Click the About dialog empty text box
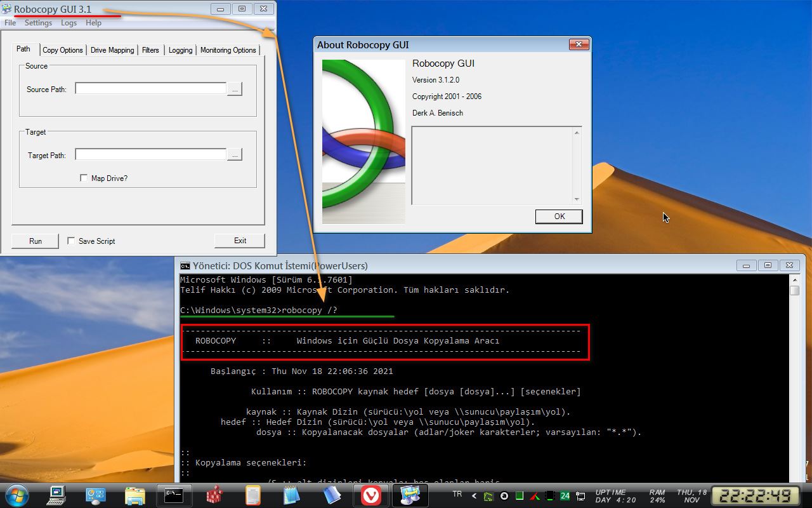The height and width of the screenshot is (508, 812). pyautogui.click(x=492, y=165)
